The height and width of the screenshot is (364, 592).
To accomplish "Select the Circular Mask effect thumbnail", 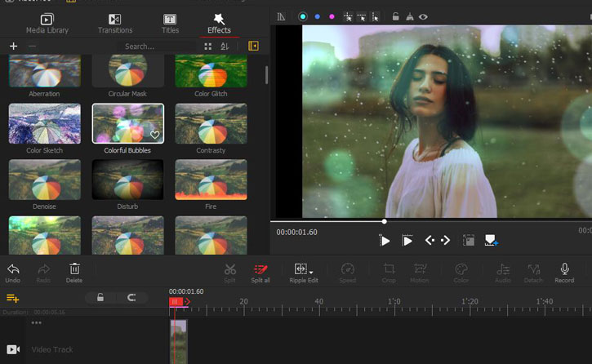I will [x=128, y=71].
